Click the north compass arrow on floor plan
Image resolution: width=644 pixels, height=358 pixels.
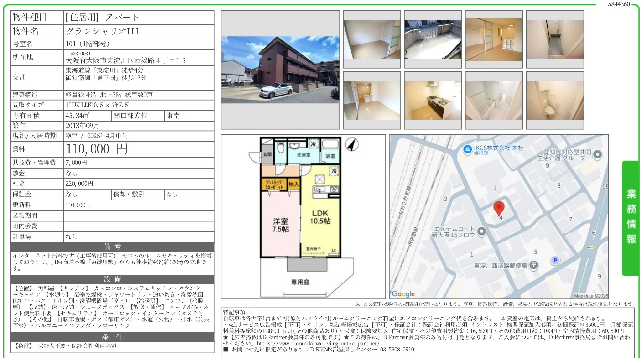pos(352,145)
